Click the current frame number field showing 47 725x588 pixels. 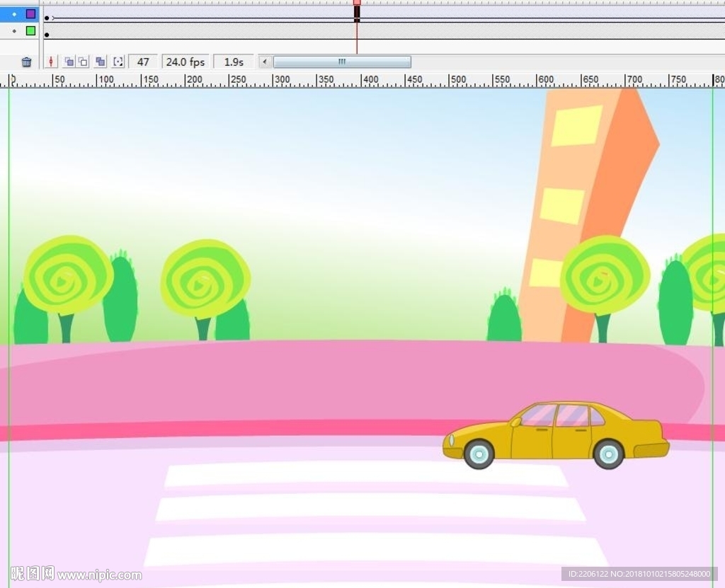click(x=143, y=62)
